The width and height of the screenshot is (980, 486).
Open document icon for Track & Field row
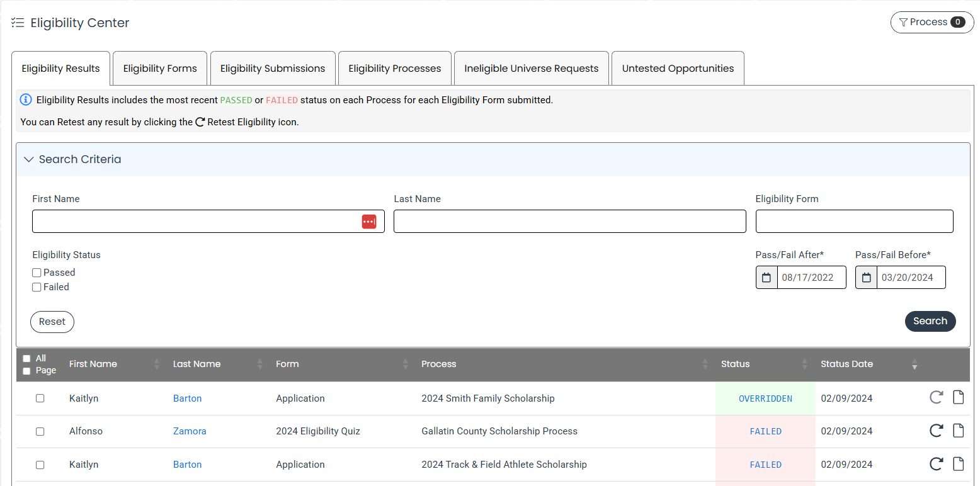958,465
